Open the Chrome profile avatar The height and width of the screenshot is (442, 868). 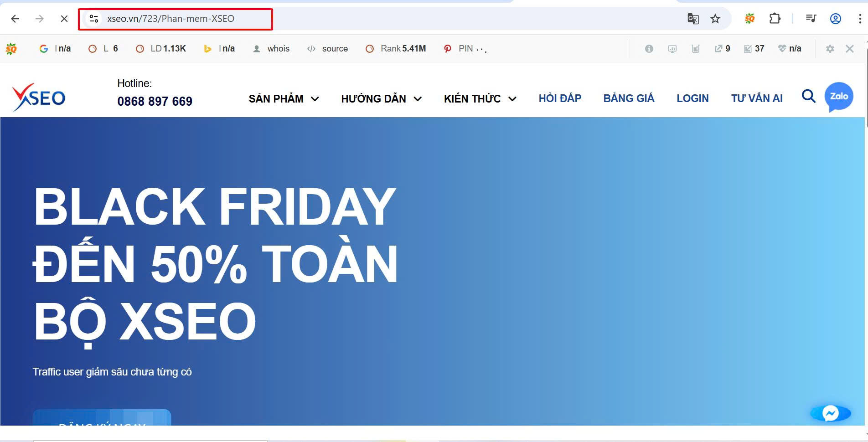click(835, 19)
